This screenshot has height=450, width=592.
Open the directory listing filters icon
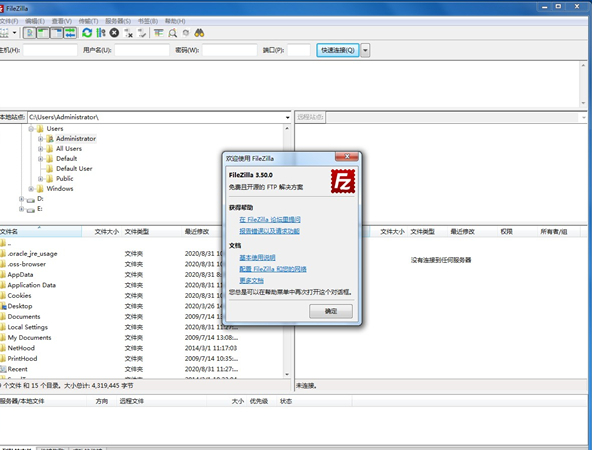pyautogui.click(x=159, y=33)
